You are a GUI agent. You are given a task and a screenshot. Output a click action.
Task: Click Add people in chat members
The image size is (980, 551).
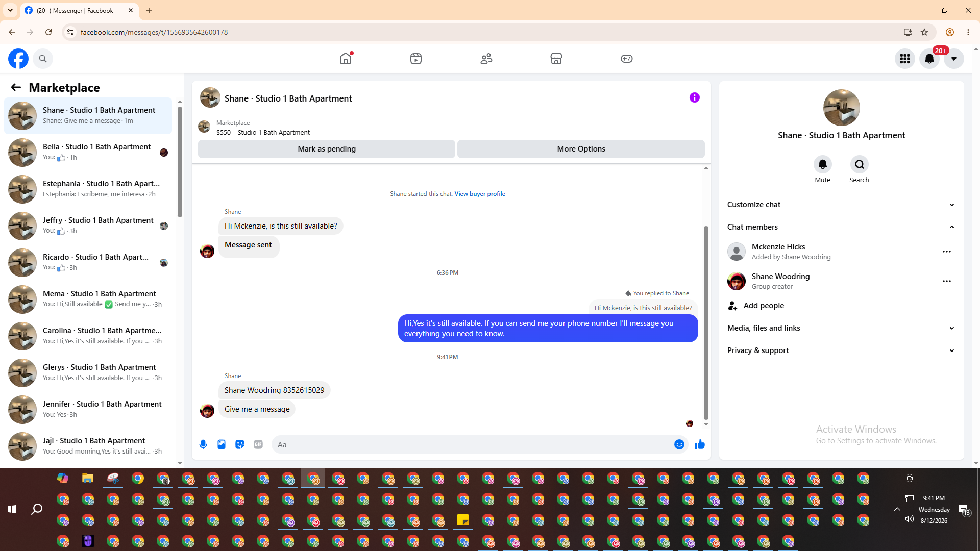pos(841,306)
